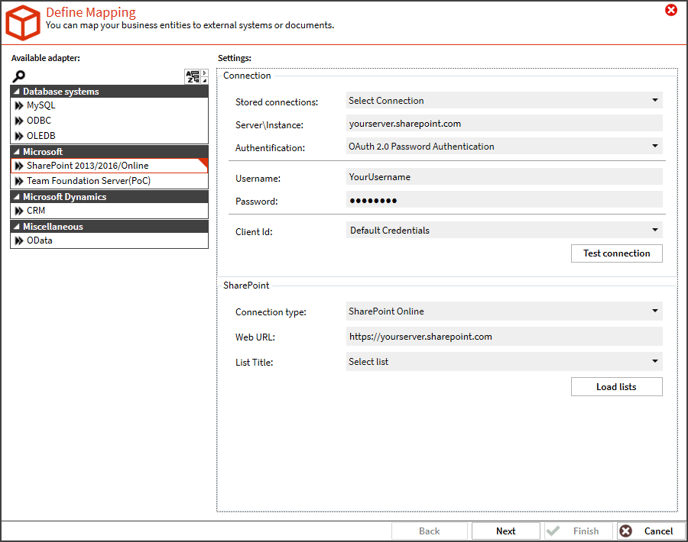Close the Define Mapping dialog with red X
688x542 pixels.
pos(670,10)
